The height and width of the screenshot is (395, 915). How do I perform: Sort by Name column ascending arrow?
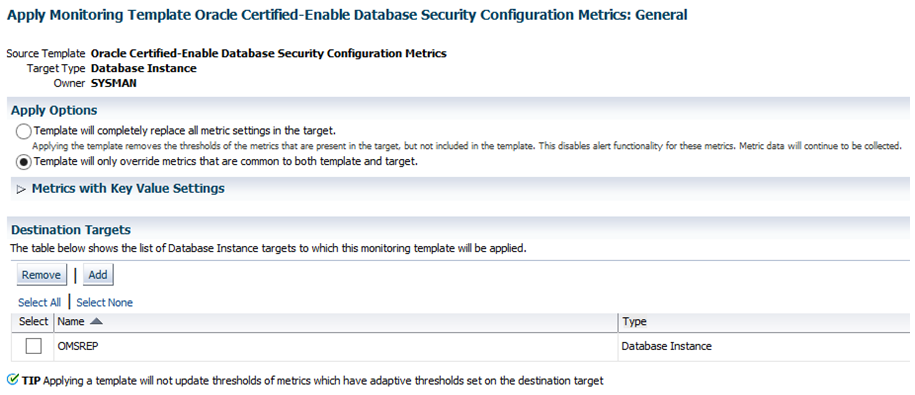(x=97, y=321)
